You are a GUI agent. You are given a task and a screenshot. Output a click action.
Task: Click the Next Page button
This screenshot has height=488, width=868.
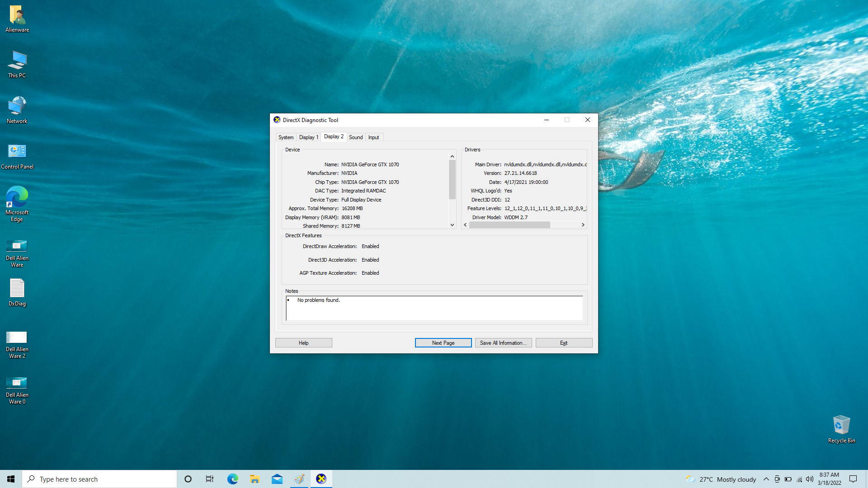pyautogui.click(x=443, y=343)
